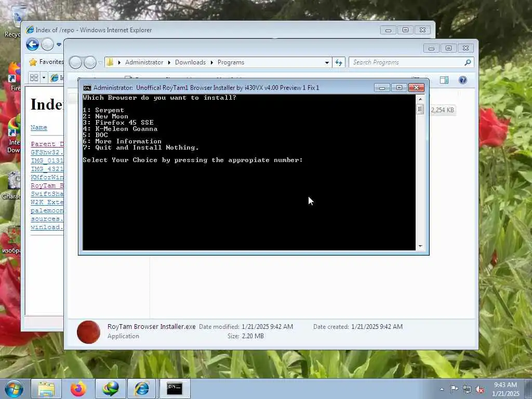The image size is (532, 399).
Task: Click the red moon application icon
Action: pos(88,332)
